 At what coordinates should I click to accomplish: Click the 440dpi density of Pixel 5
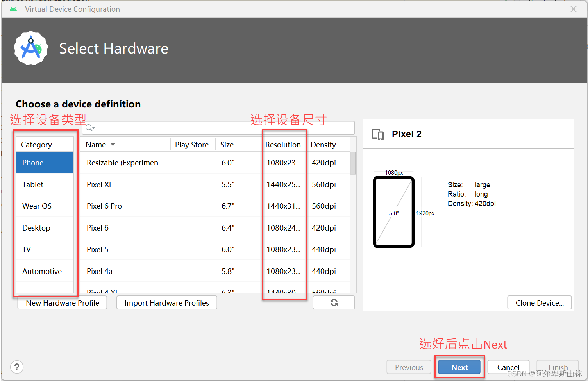click(324, 249)
